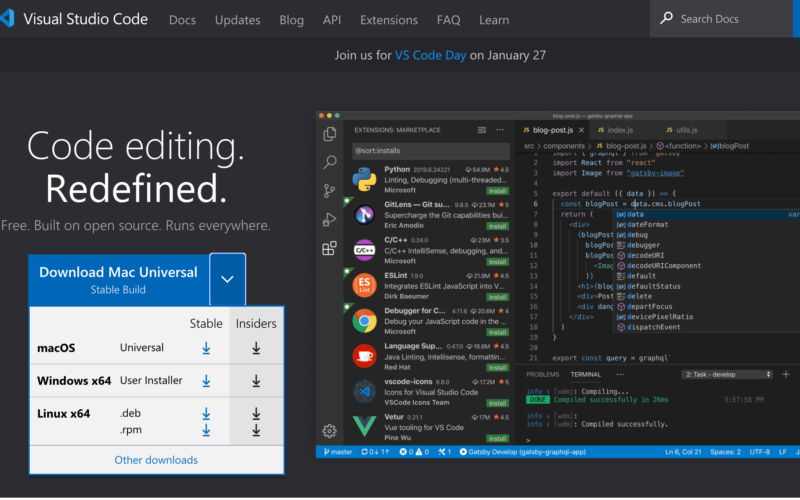Download Windows x64 Insiders build arrow

(256, 381)
